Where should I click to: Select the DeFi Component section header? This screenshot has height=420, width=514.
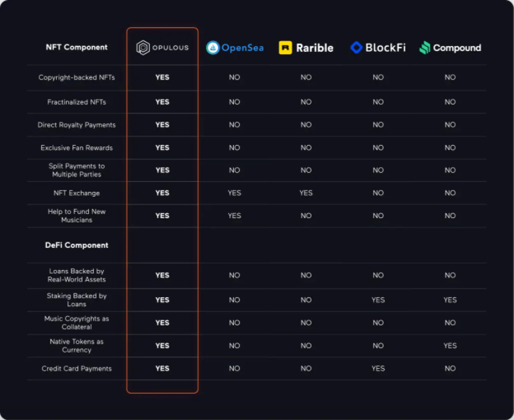click(x=77, y=245)
